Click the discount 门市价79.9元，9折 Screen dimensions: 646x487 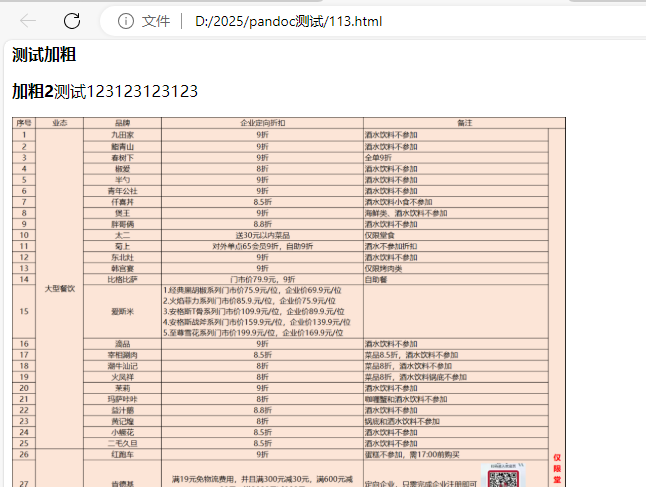coord(262,279)
